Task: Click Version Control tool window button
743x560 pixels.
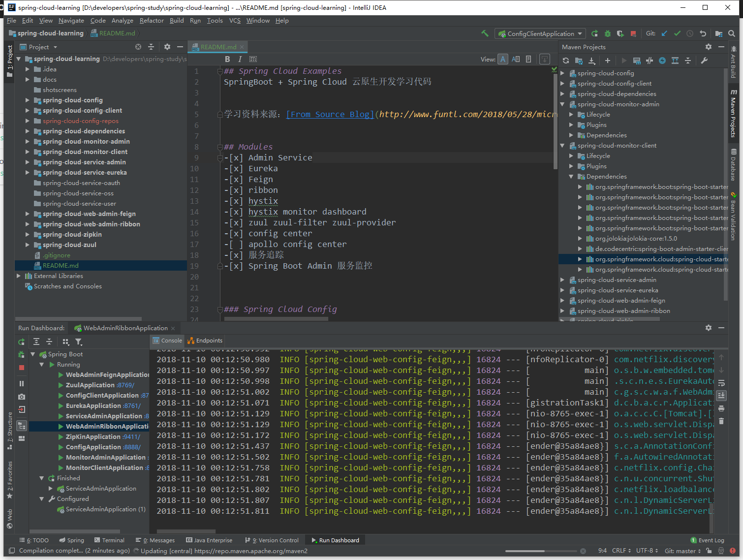Action: (272, 540)
